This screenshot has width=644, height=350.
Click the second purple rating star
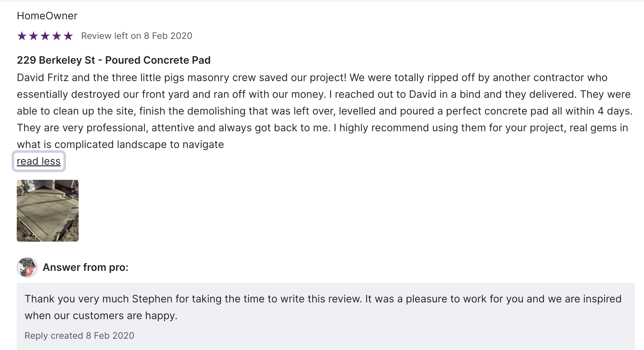(33, 36)
